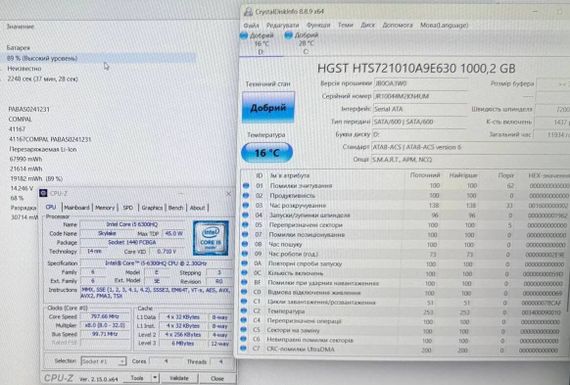Screen dimensions: 570x385
Task: Click the CPU-Z title bar icon
Action: [43, 193]
